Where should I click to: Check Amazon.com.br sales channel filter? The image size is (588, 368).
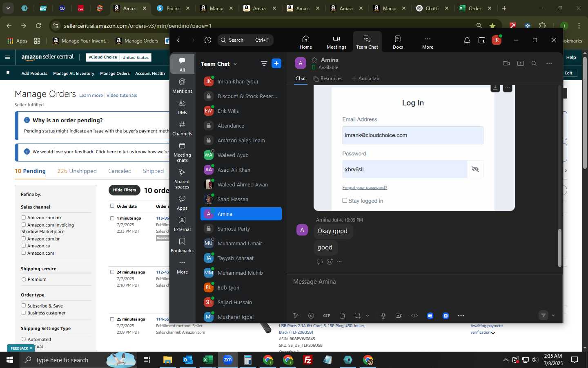[24, 238]
